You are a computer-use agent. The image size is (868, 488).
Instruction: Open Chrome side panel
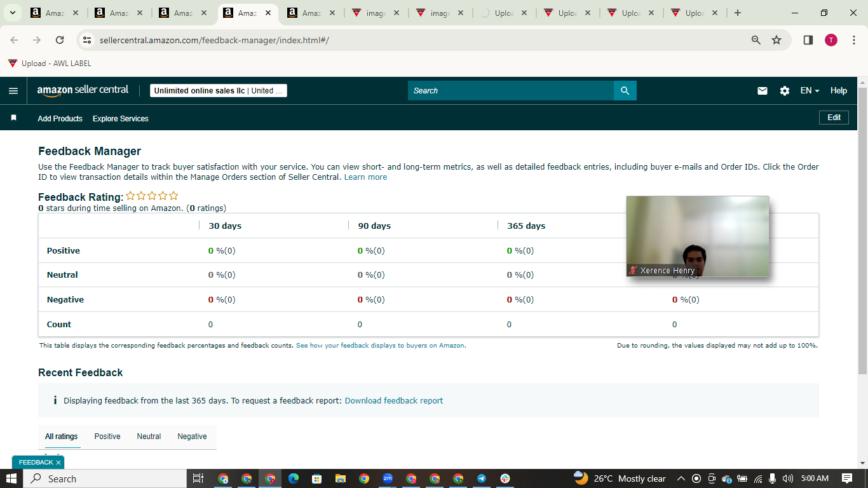point(808,40)
